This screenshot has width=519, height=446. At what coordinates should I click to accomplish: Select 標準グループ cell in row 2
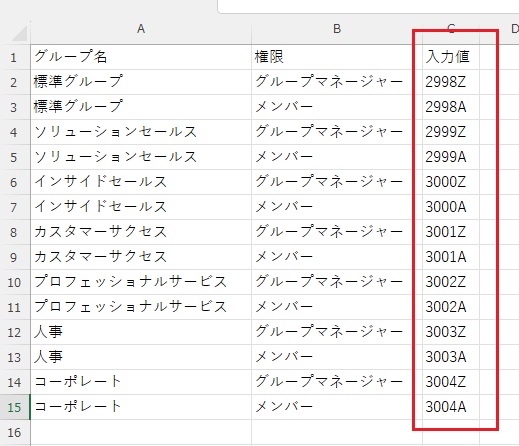click(x=141, y=82)
